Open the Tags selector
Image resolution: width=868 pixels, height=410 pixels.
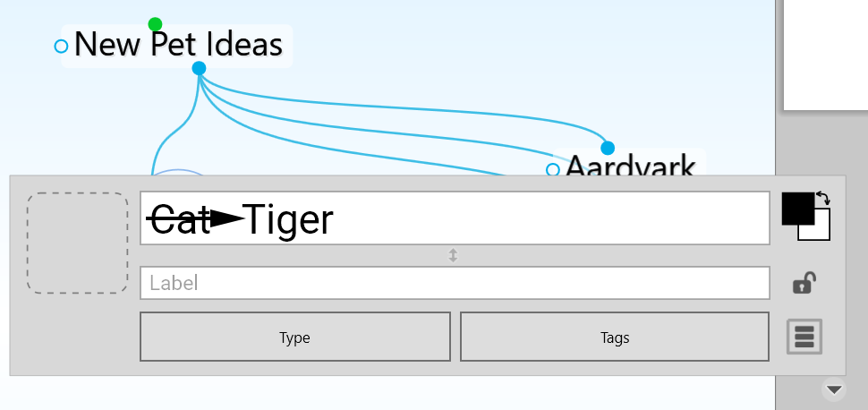pos(614,337)
